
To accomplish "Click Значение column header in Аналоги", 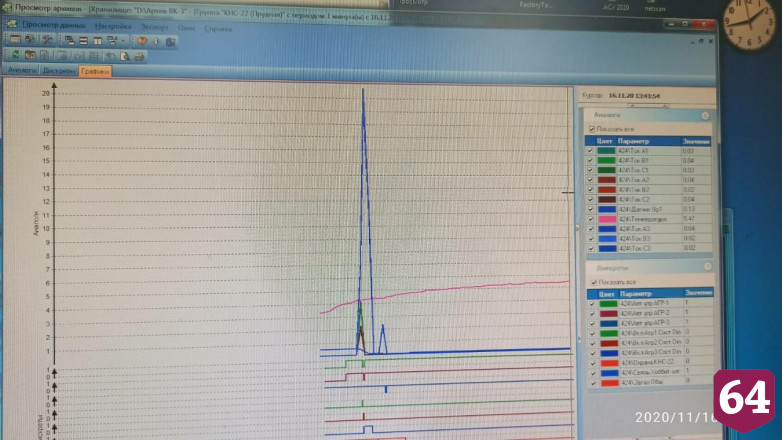I will [696, 142].
